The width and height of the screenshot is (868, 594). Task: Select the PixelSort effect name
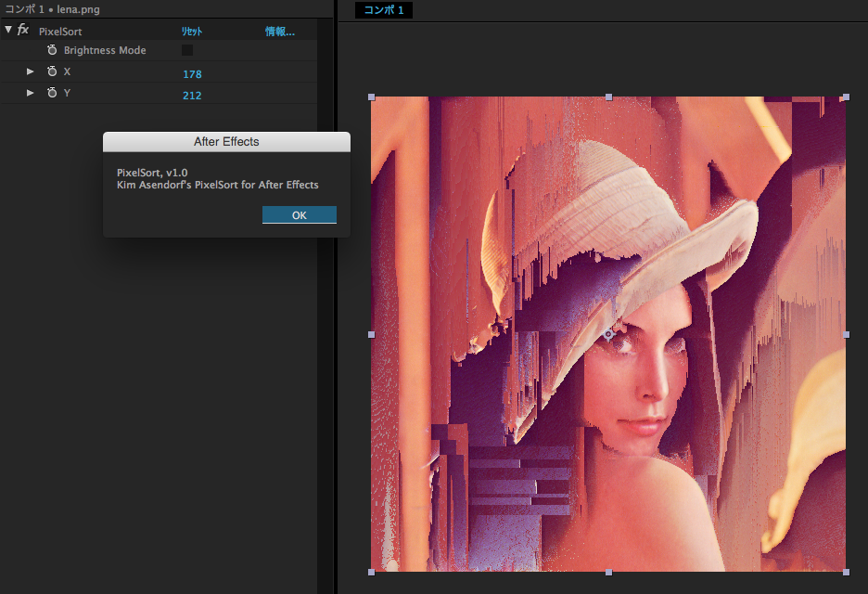point(60,32)
